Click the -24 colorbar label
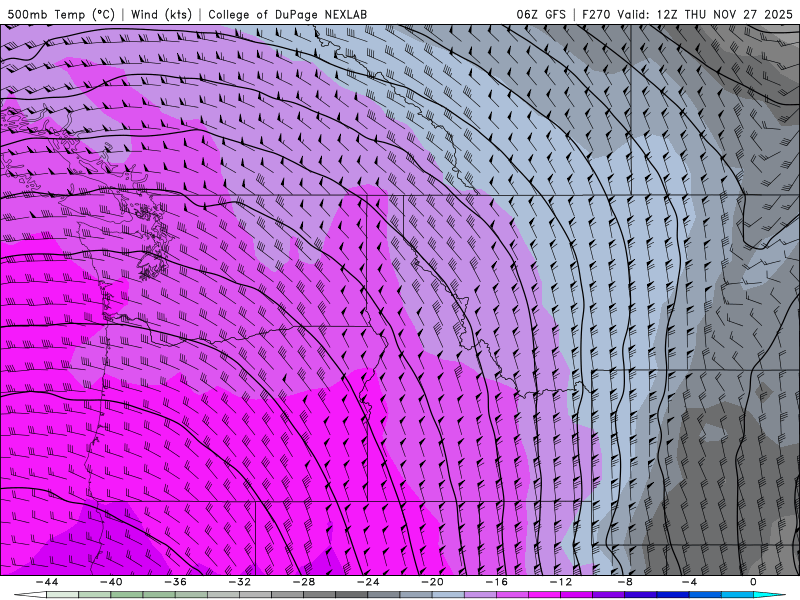This screenshot has height=600, width=800. pyautogui.click(x=368, y=582)
